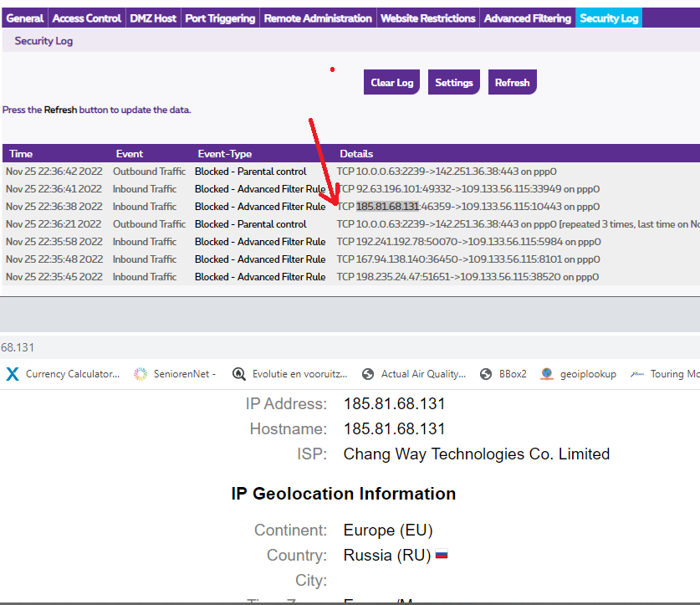Click the Refresh button
This screenshot has height=605, width=700.
512,83
